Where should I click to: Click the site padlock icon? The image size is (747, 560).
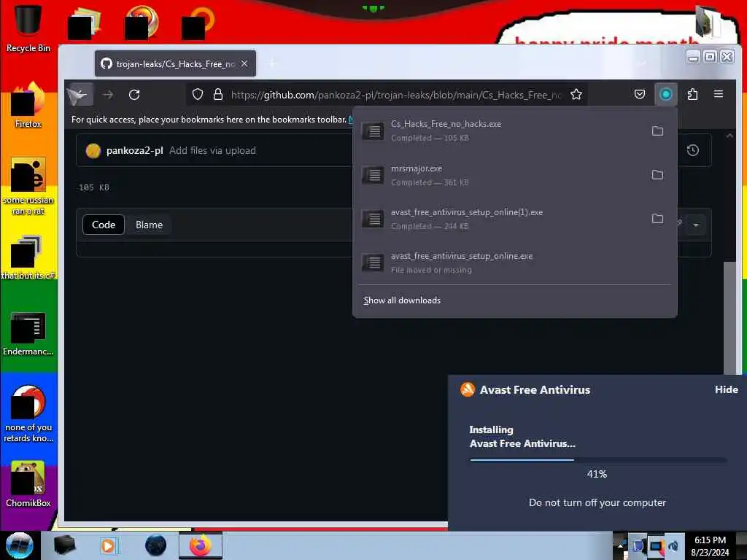[x=217, y=94]
